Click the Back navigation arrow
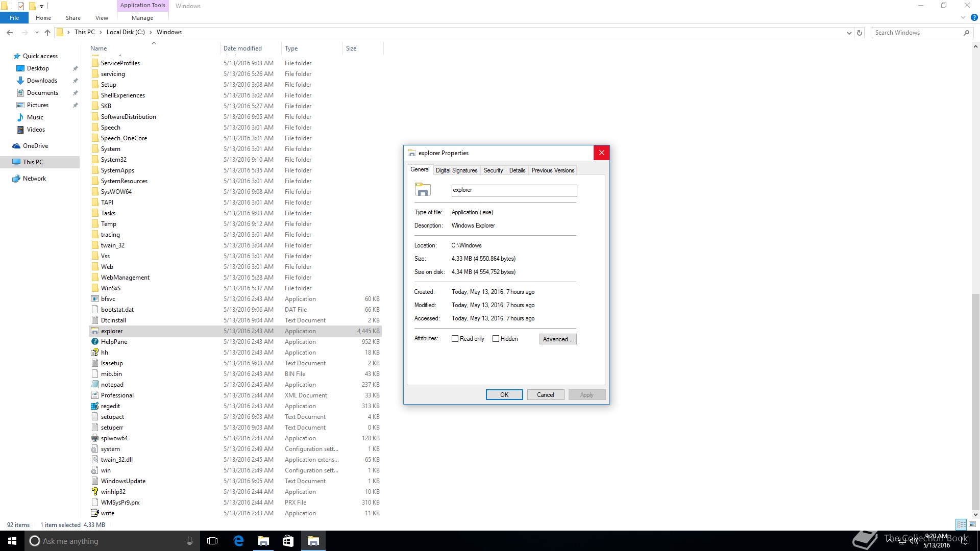 [x=10, y=32]
